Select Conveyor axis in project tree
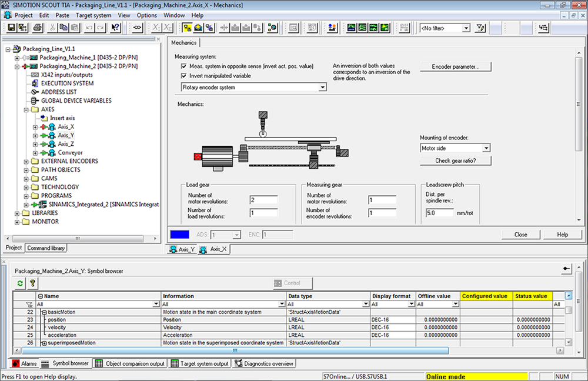Viewport: 588px width, 381px height. coord(70,153)
